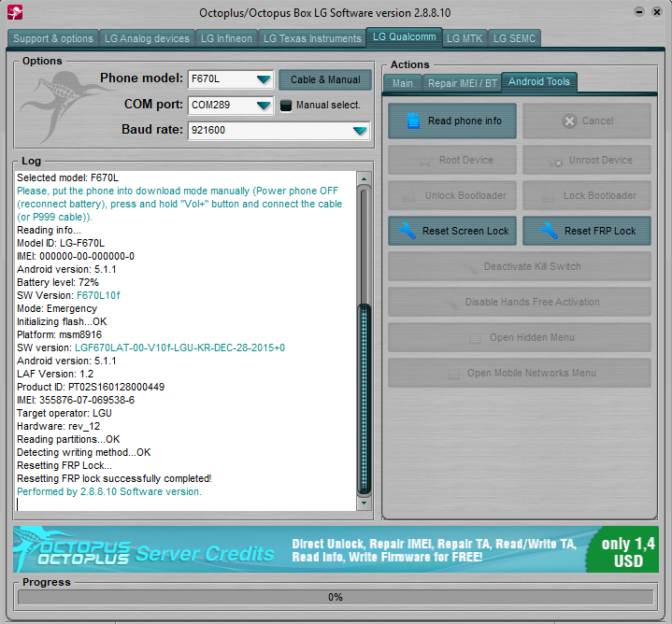Click Disable Hands Free Activation button
The width and height of the screenshot is (672, 624).
coord(520,302)
